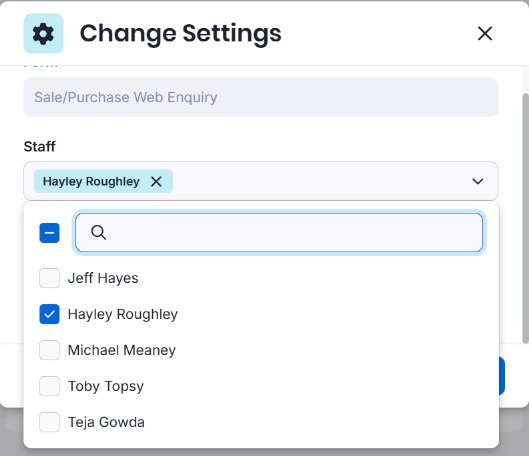Click the blue button behind dropdown

502,376
